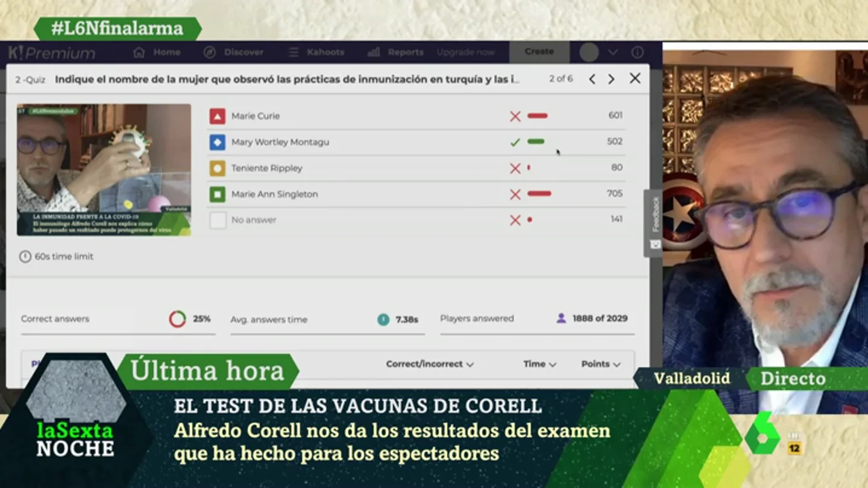This screenshot has width=868, height=488.
Task: Close the question detail dialog
Action: [x=635, y=78]
